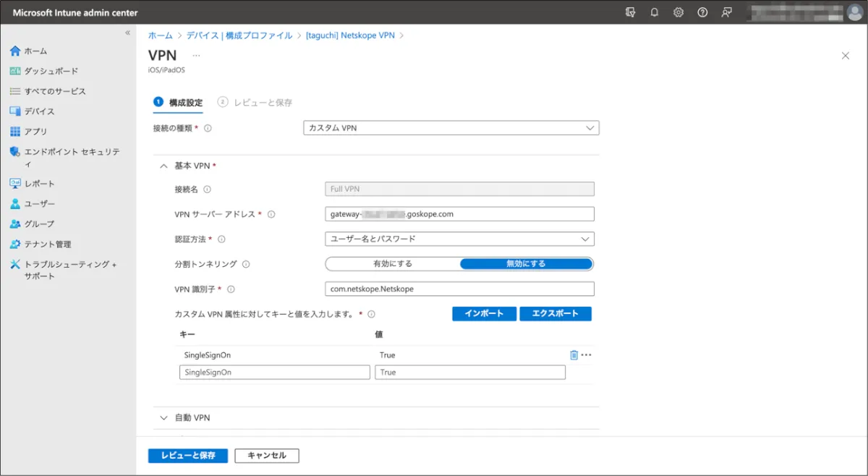The height and width of the screenshot is (476, 868).
Task: Open the 認証方法 dropdown
Action: click(459, 239)
